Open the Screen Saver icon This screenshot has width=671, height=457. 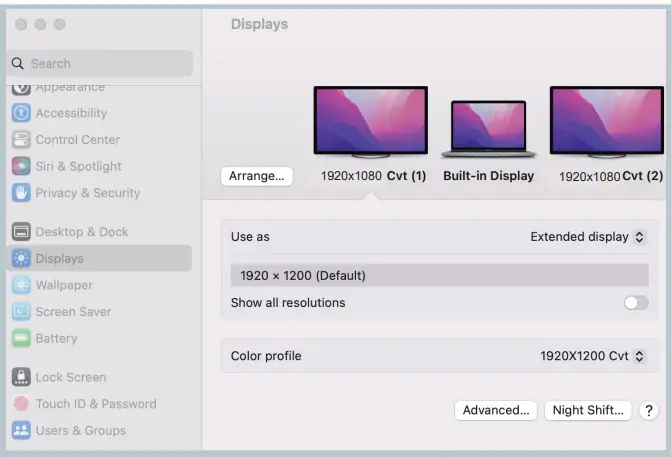point(20,311)
